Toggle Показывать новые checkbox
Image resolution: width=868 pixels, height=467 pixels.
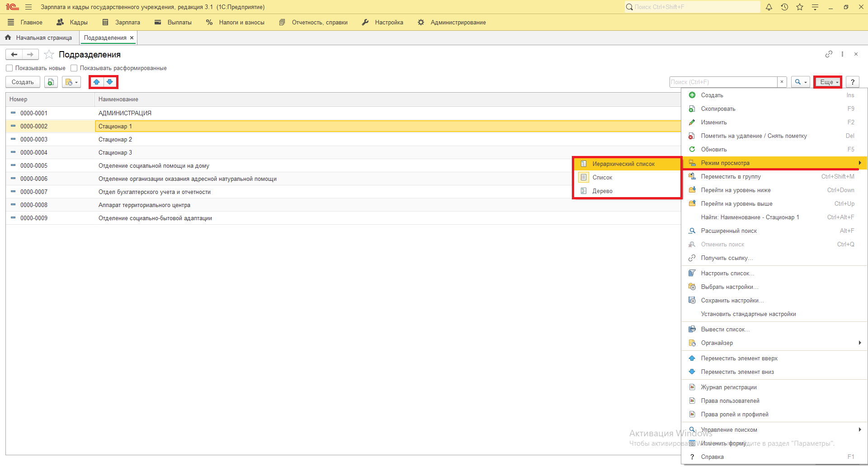pos(9,68)
